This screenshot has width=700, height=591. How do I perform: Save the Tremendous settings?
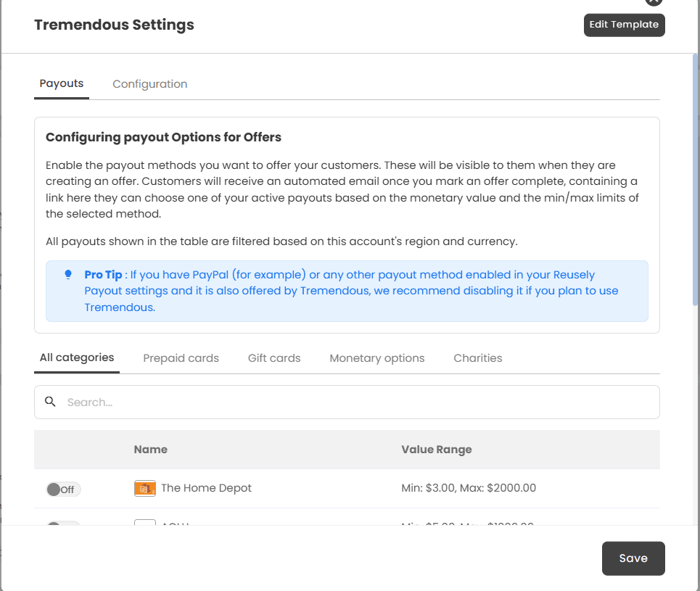[x=633, y=558]
